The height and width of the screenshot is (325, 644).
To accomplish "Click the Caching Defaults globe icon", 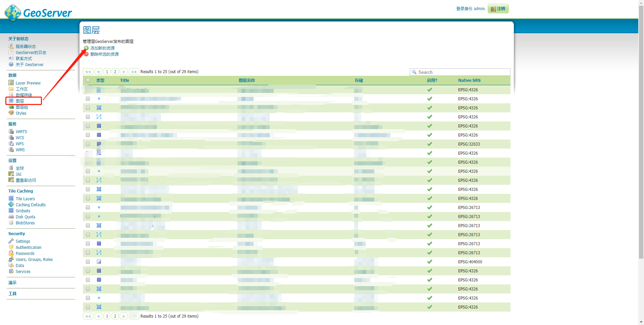I will click(11, 205).
